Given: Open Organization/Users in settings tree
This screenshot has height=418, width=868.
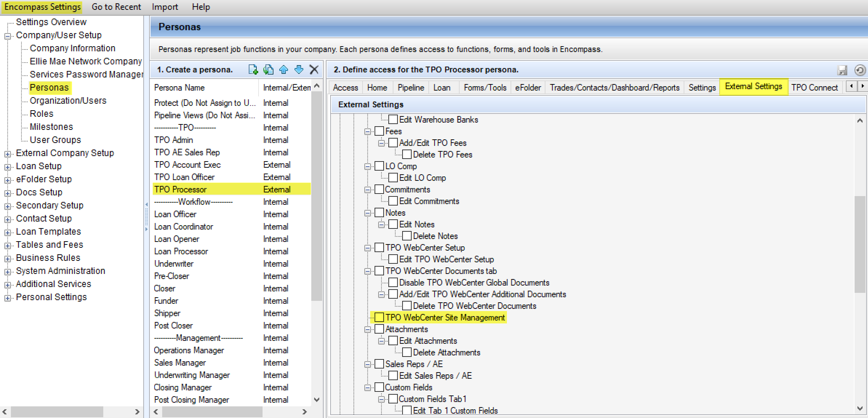Looking at the screenshot, I should coord(68,101).
